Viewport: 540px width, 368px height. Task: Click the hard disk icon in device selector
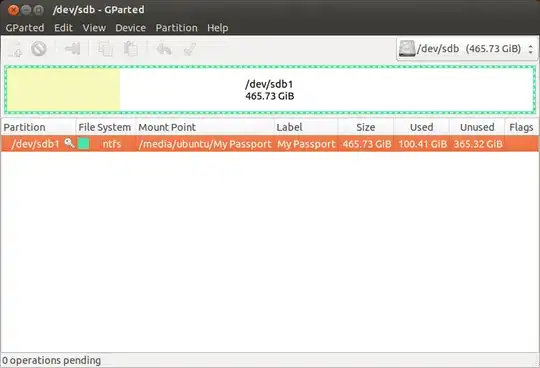[x=407, y=49]
